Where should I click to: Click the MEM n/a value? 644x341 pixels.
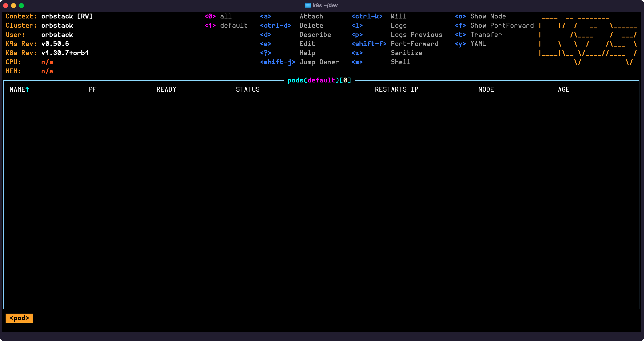click(x=47, y=71)
